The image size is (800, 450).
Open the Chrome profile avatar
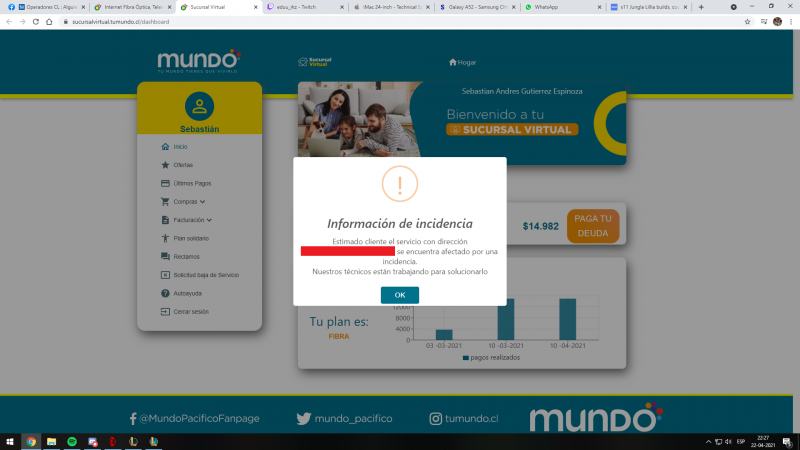[778, 22]
